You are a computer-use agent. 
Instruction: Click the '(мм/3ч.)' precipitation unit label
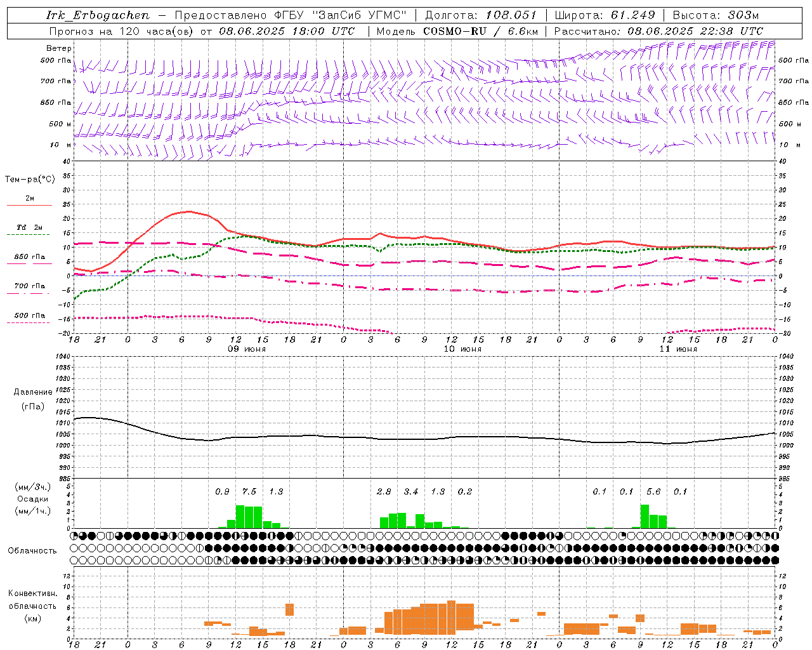click(x=33, y=487)
